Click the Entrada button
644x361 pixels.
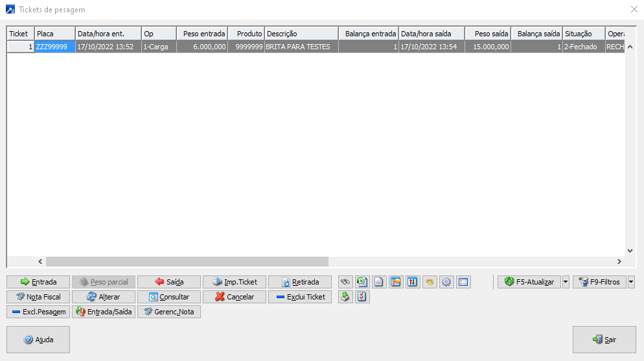tap(38, 282)
